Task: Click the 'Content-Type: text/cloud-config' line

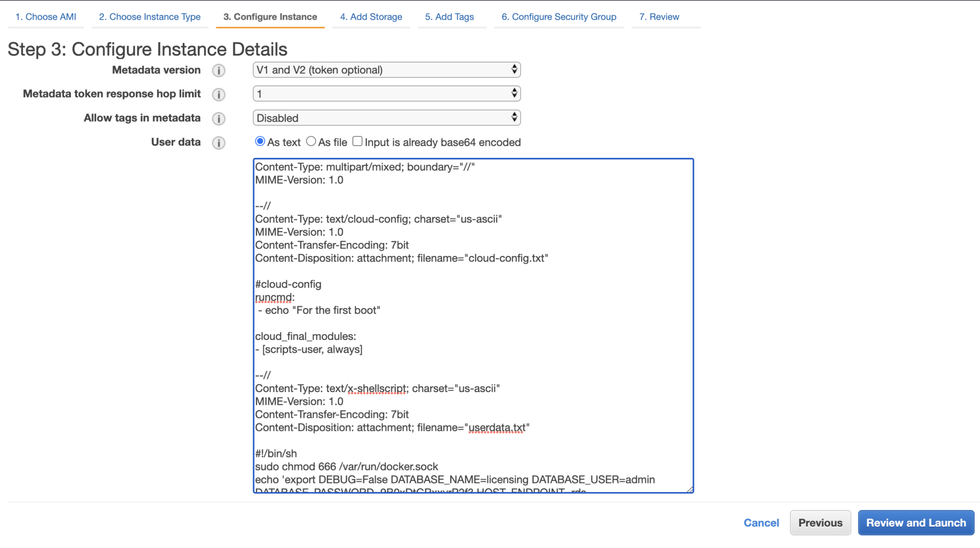Action: click(378, 219)
